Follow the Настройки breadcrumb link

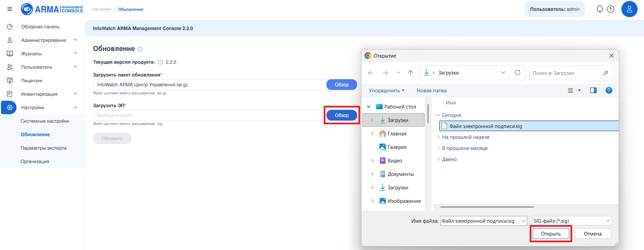click(101, 9)
